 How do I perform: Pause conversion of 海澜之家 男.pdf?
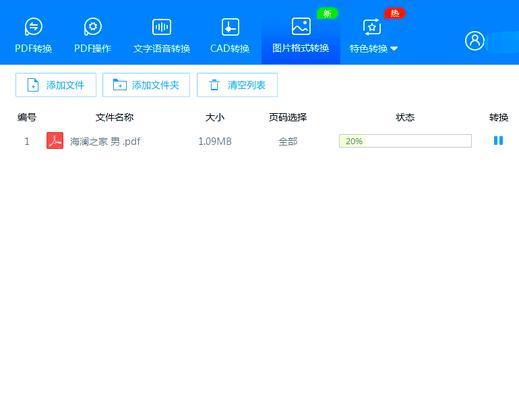498,140
